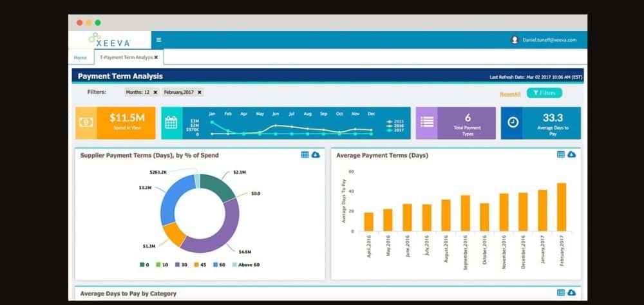644x305 pixels.
Task: Click the calendar icon on the trend tile
Action: pyautogui.click(x=171, y=123)
